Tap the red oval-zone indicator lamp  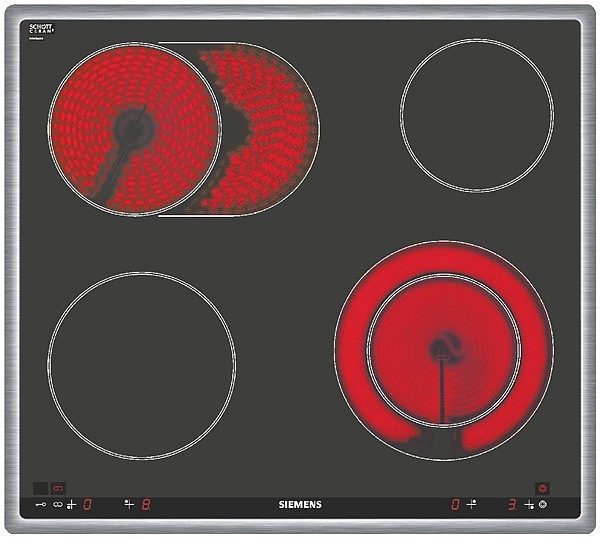click(x=58, y=488)
